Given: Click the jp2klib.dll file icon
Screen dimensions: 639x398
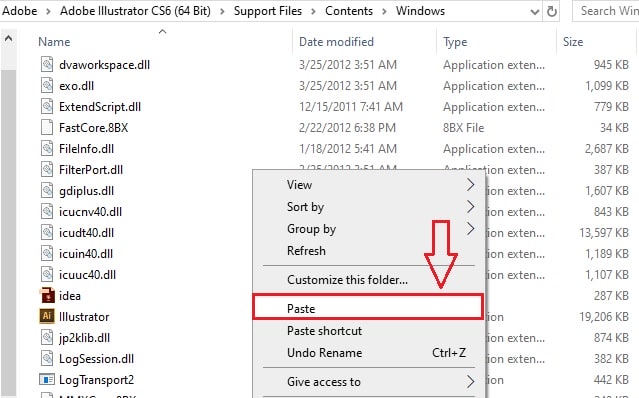Looking at the screenshot, I should tap(47, 338).
